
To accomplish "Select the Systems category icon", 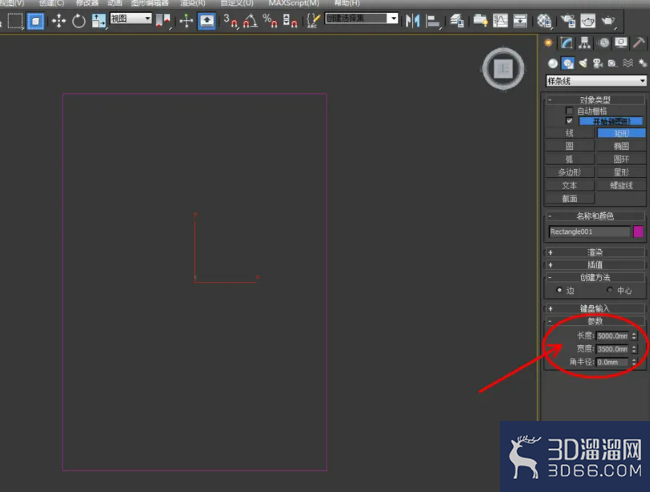I will [x=642, y=63].
